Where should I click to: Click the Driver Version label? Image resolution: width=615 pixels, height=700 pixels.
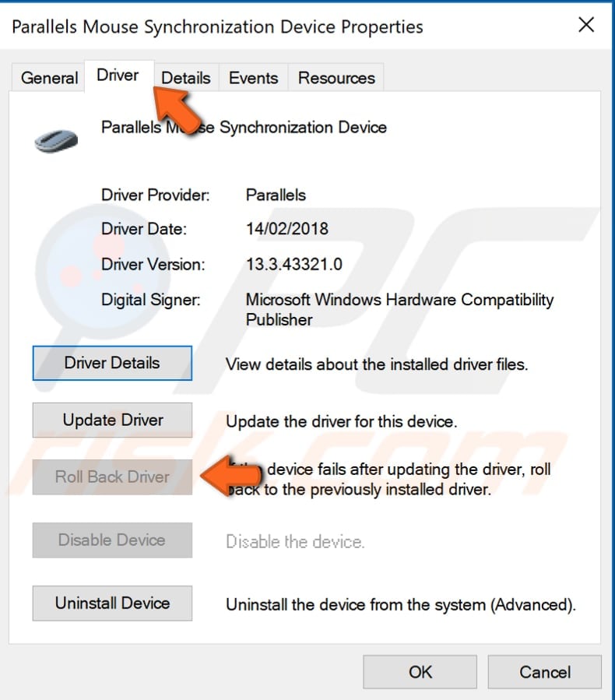(x=153, y=264)
